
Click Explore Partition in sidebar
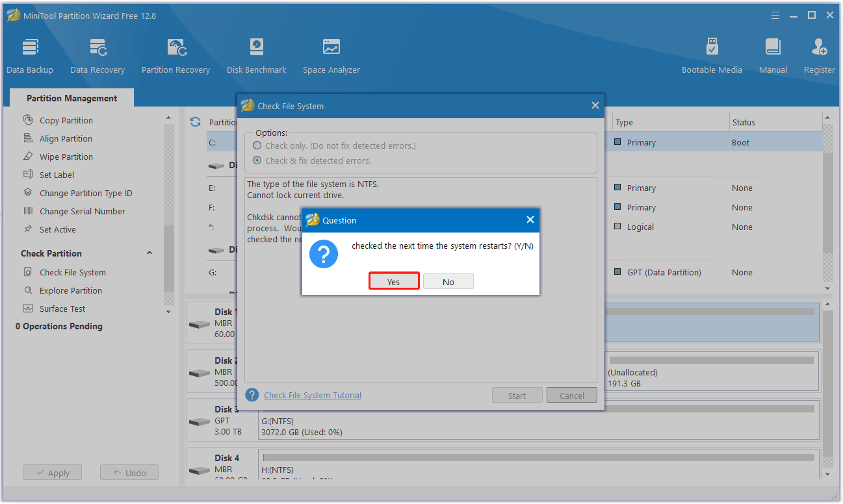pos(70,290)
